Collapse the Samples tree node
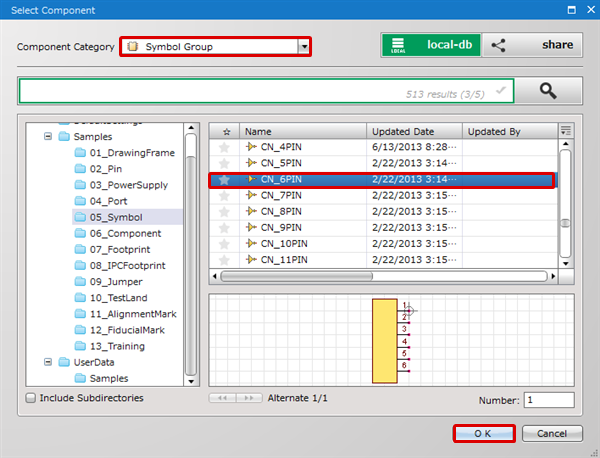 coord(47,136)
